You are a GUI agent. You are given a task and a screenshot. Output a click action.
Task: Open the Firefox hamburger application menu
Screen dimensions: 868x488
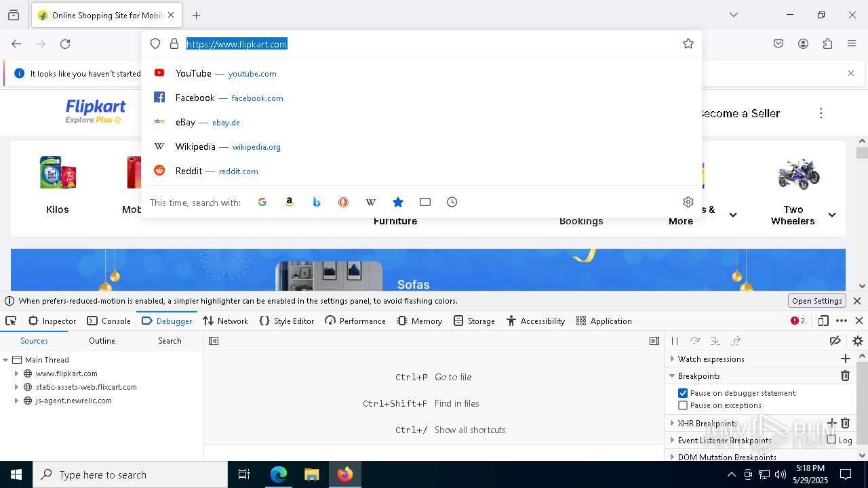click(x=852, y=43)
